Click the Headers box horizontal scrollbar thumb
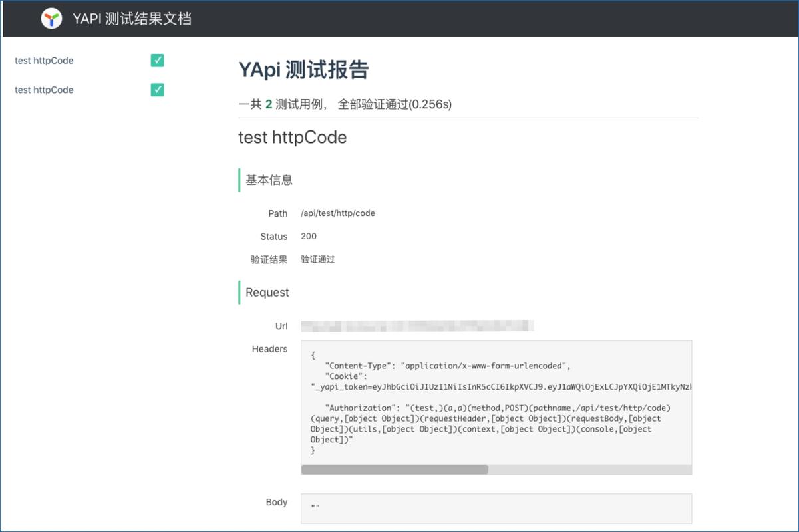 point(395,469)
